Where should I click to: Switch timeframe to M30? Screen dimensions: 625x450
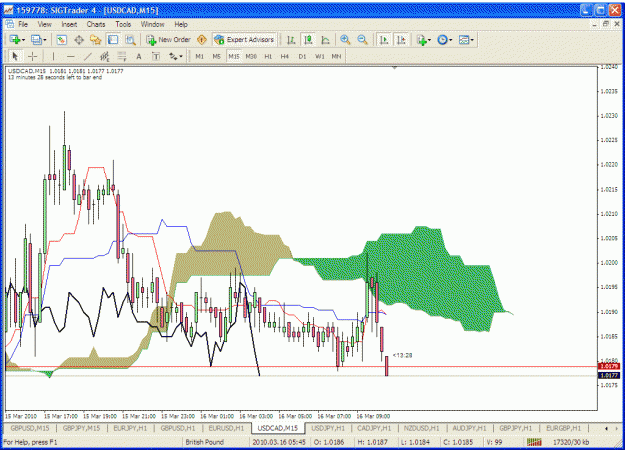click(251, 57)
